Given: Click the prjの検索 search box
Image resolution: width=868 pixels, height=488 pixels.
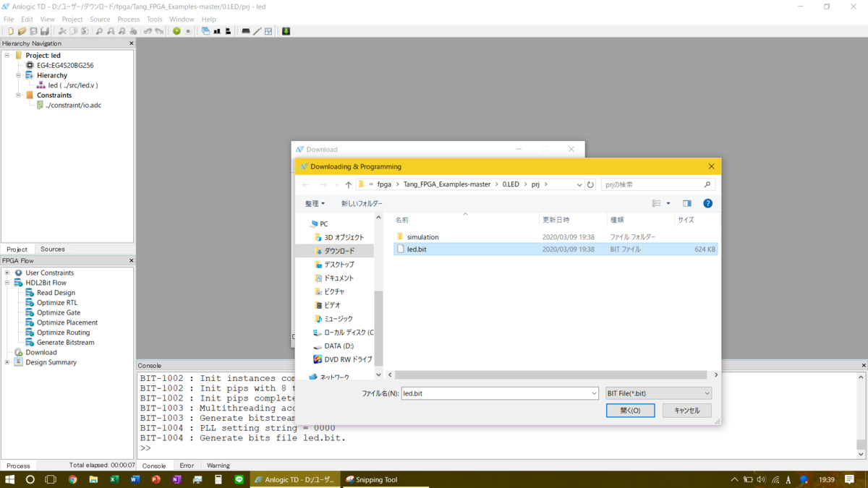Looking at the screenshot, I should pyautogui.click(x=658, y=184).
